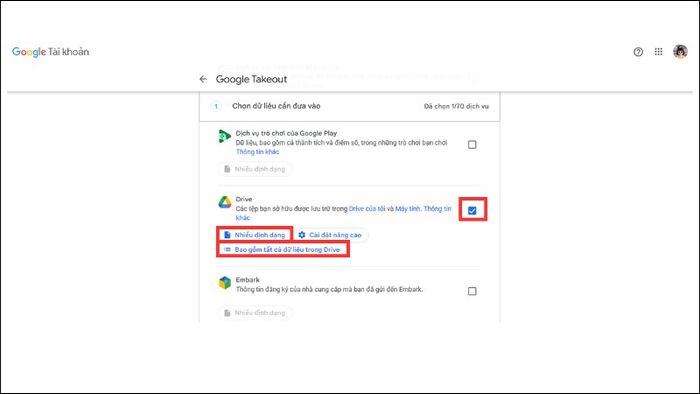The image size is (700, 394).
Task: Open the help question mark icon
Action: pyautogui.click(x=638, y=52)
